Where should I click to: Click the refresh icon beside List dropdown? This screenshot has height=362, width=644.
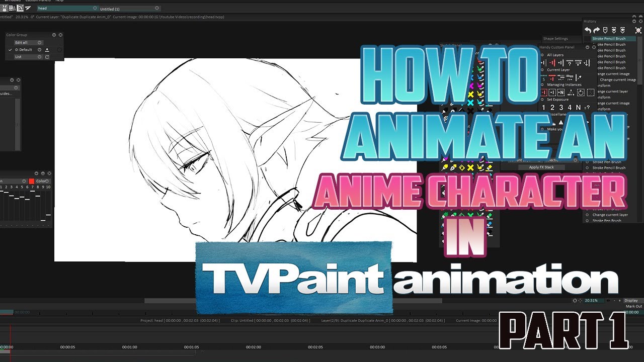[x=47, y=57]
